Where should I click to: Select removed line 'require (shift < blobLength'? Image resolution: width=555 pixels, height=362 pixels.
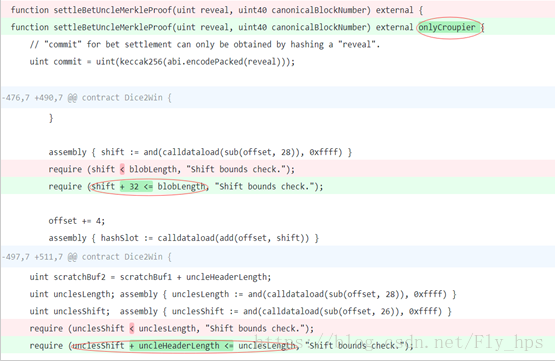click(278, 169)
